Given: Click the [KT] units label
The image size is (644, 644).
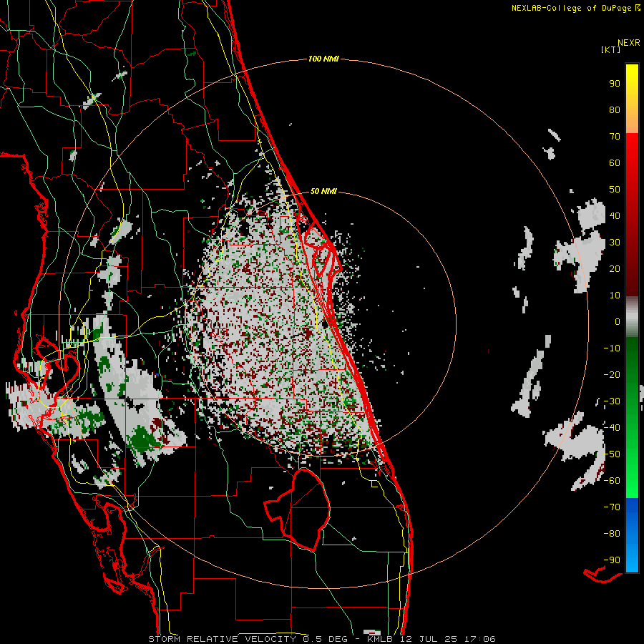Looking at the screenshot, I should pyautogui.click(x=610, y=49).
